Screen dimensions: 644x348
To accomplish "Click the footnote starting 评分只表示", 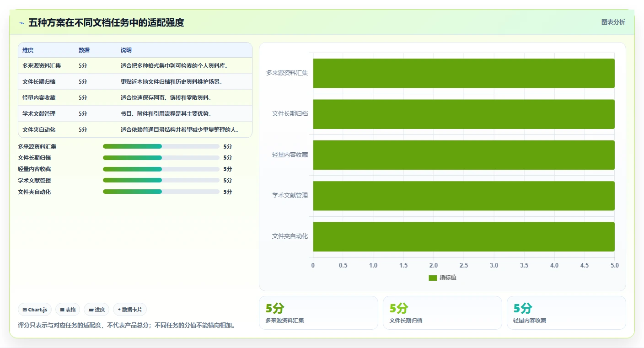I will click(127, 326).
